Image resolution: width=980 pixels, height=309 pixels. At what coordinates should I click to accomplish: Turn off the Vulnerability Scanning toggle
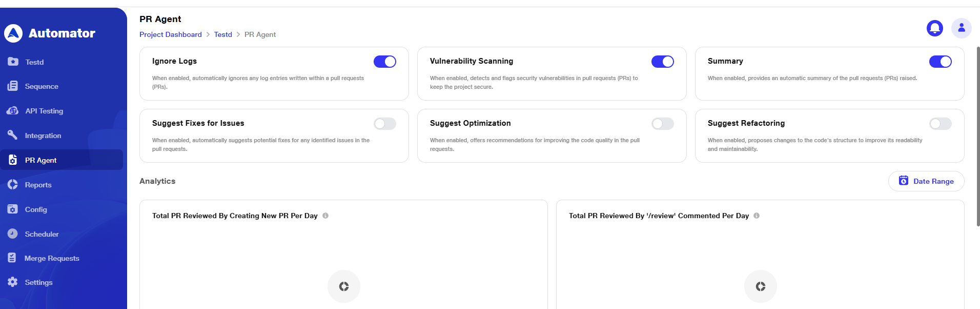click(x=663, y=62)
